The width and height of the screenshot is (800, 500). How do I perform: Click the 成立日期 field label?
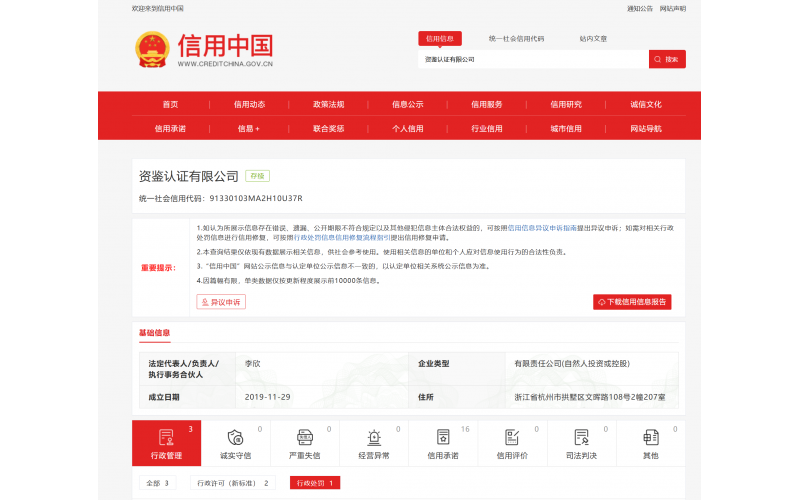pyautogui.click(x=164, y=397)
